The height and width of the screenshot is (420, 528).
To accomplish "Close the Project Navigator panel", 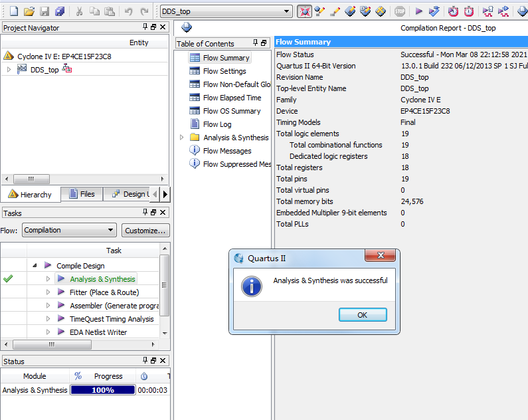I will click(x=163, y=27).
